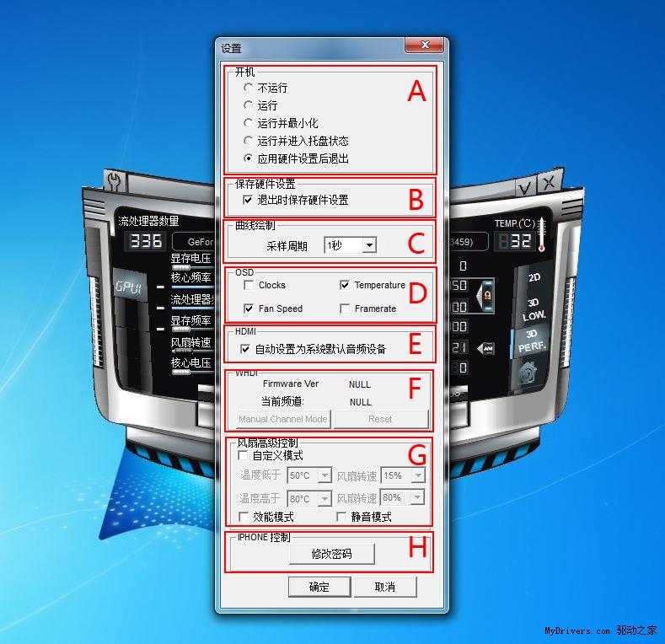Image resolution: width=665 pixels, height=644 pixels.
Task: Click the wrench settings icon on the GPU panel
Action: click(x=115, y=180)
